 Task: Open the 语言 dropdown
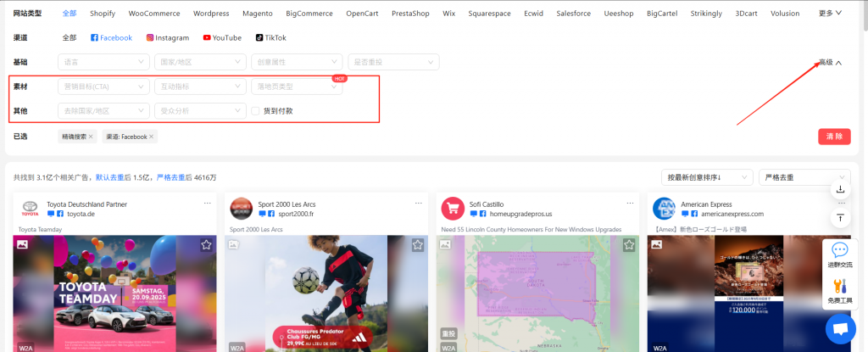pyautogui.click(x=103, y=62)
